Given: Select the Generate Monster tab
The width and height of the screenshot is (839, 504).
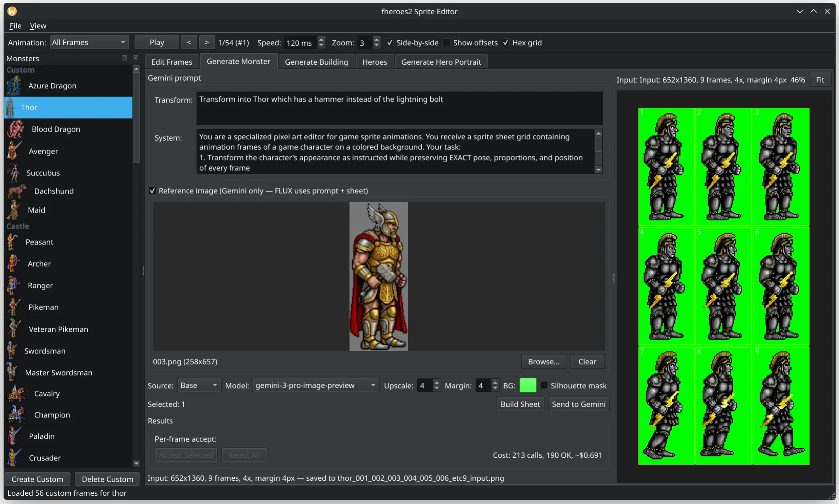Looking at the screenshot, I should tap(238, 61).
